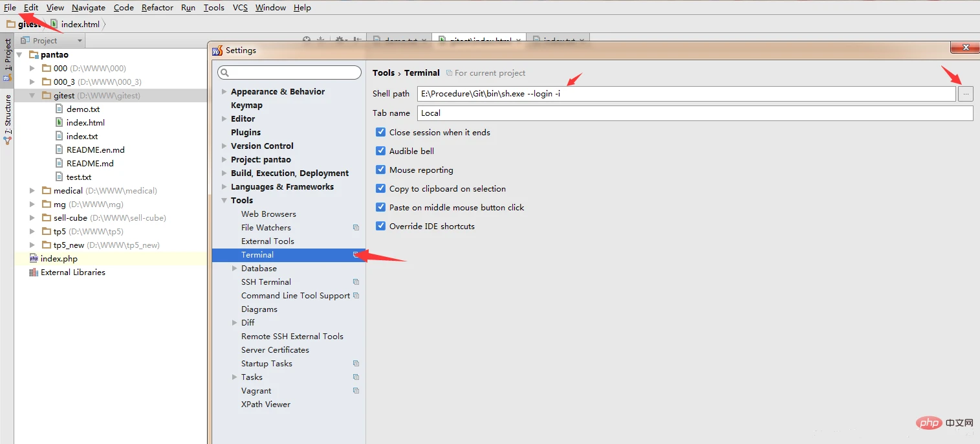The width and height of the screenshot is (980, 444).
Task: Click the index.php file icon
Action: click(x=34, y=259)
